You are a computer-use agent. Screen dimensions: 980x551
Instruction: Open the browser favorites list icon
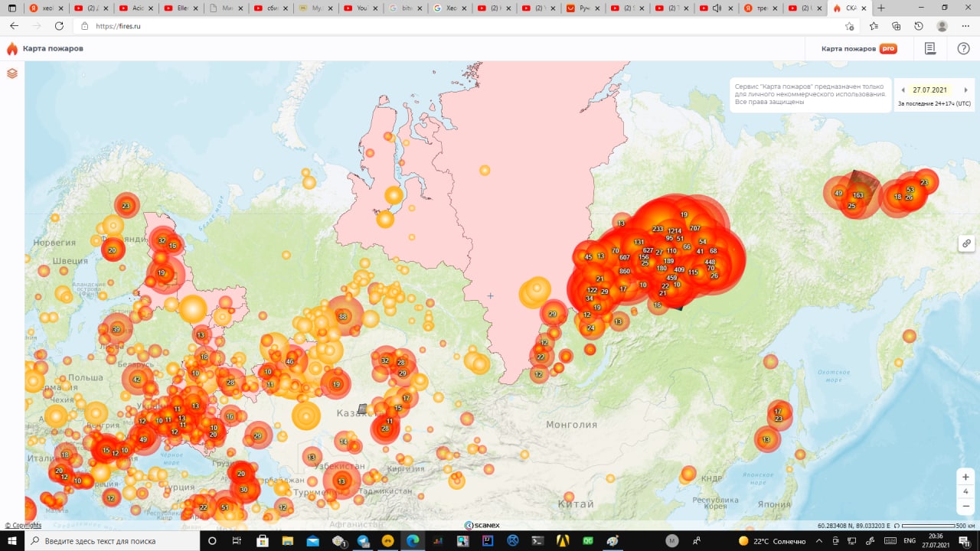[874, 25]
